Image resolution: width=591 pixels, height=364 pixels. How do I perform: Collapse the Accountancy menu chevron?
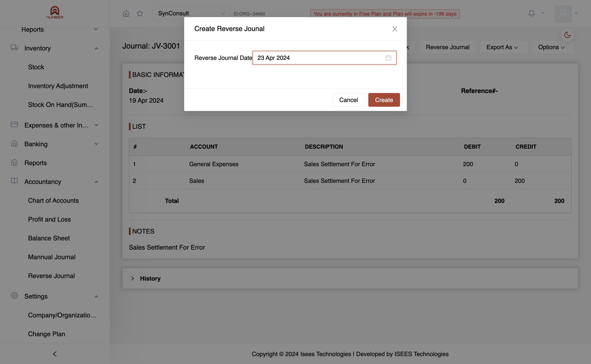[96, 182]
